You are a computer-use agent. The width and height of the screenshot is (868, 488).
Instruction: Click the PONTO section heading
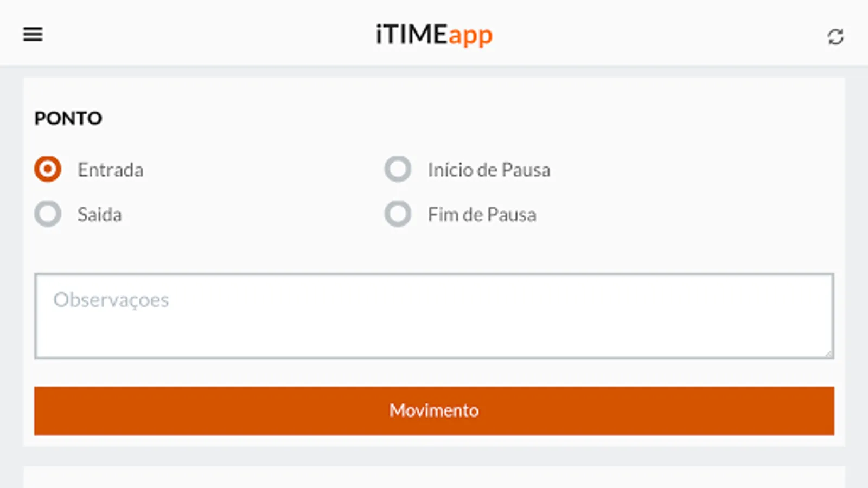coord(68,118)
